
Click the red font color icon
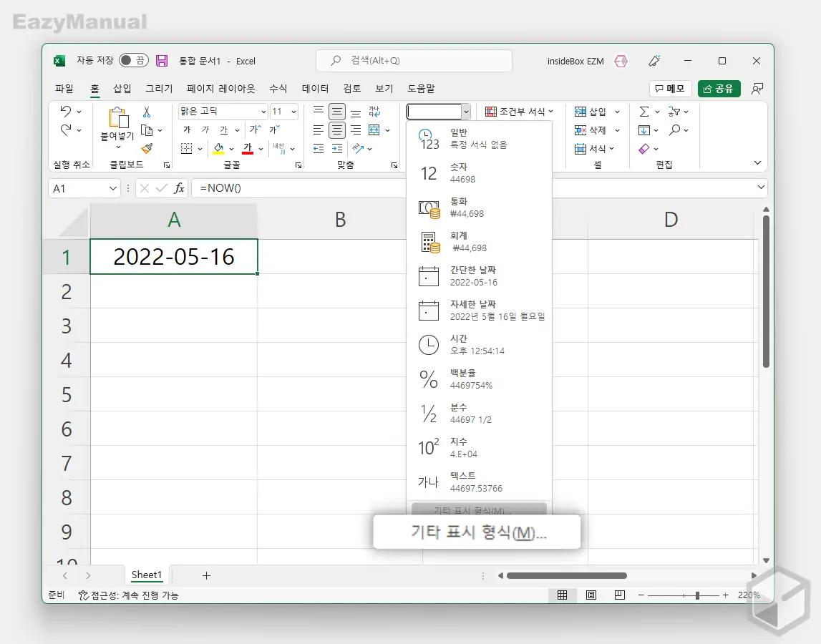pos(248,149)
